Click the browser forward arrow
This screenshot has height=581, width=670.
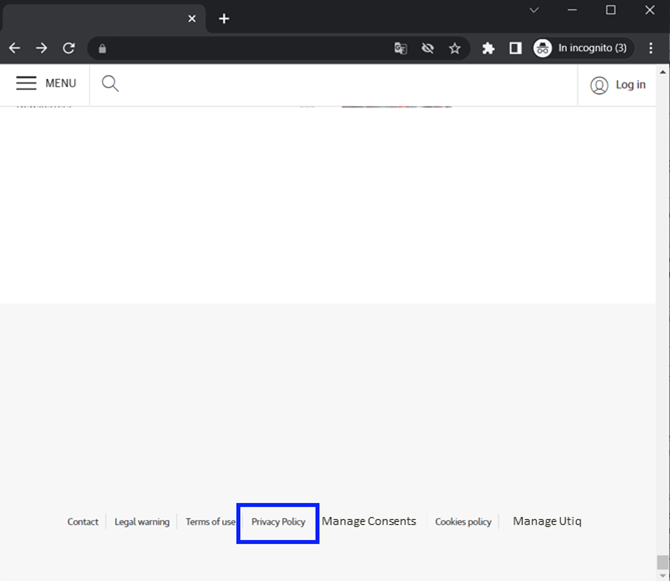coord(41,48)
